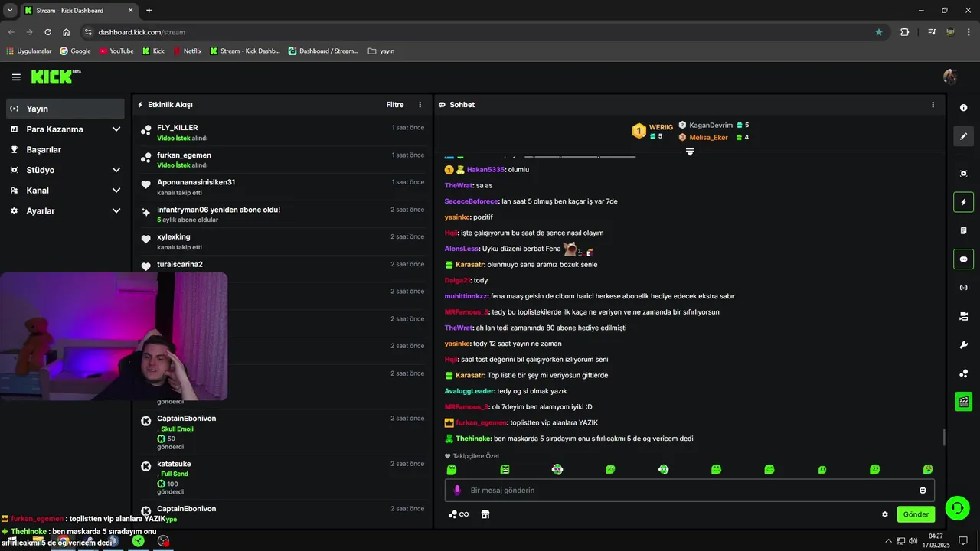Click the chat panel scrollbar
Viewport: 980px width, 551px height.
click(x=944, y=438)
